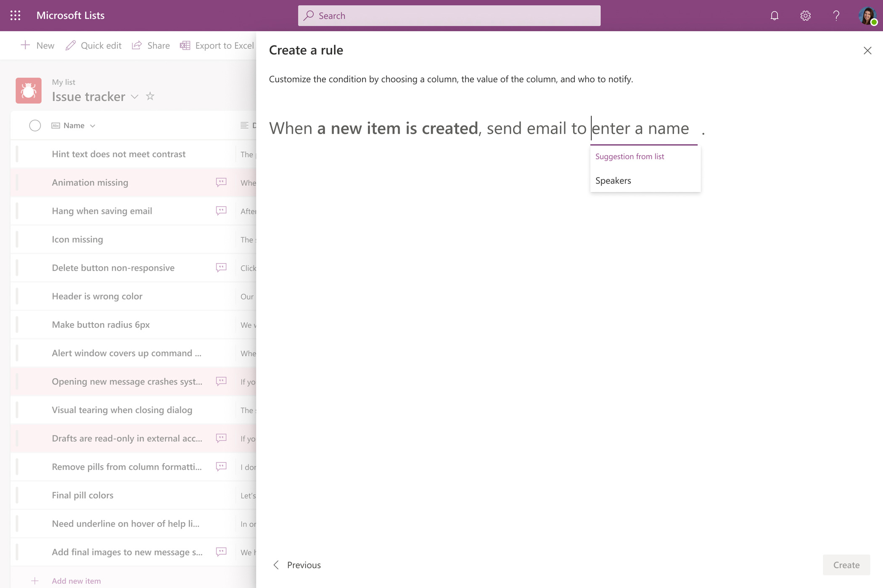This screenshot has width=883, height=588.
Task: Choose Speakers from the suggestion list
Action: [613, 180]
